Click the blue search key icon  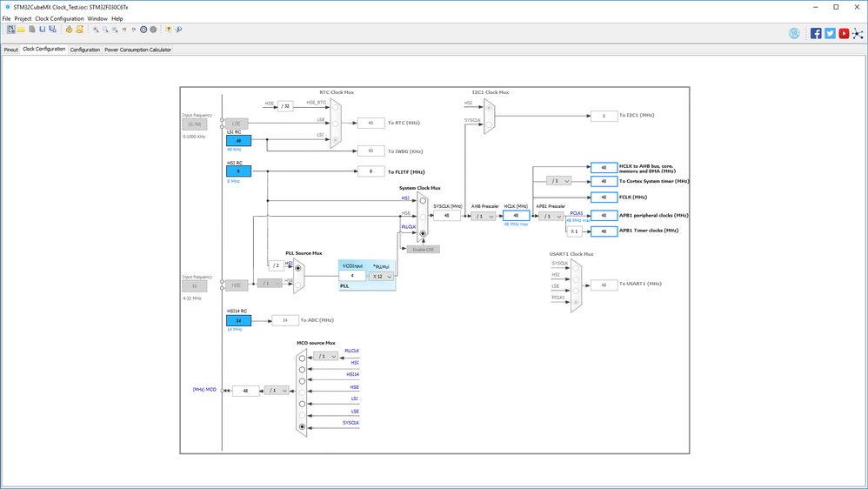coord(178,30)
